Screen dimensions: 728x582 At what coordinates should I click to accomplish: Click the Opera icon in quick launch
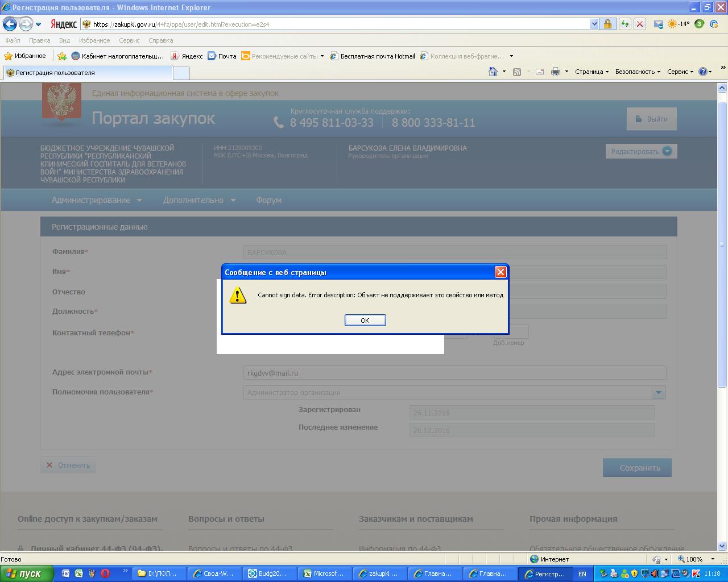pyautogui.click(x=105, y=573)
